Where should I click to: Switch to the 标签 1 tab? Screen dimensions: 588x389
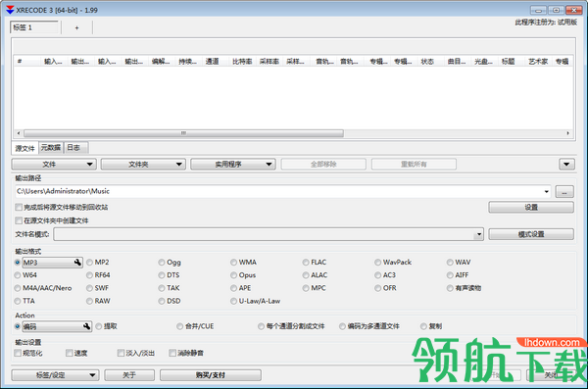pyautogui.click(x=34, y=27)
